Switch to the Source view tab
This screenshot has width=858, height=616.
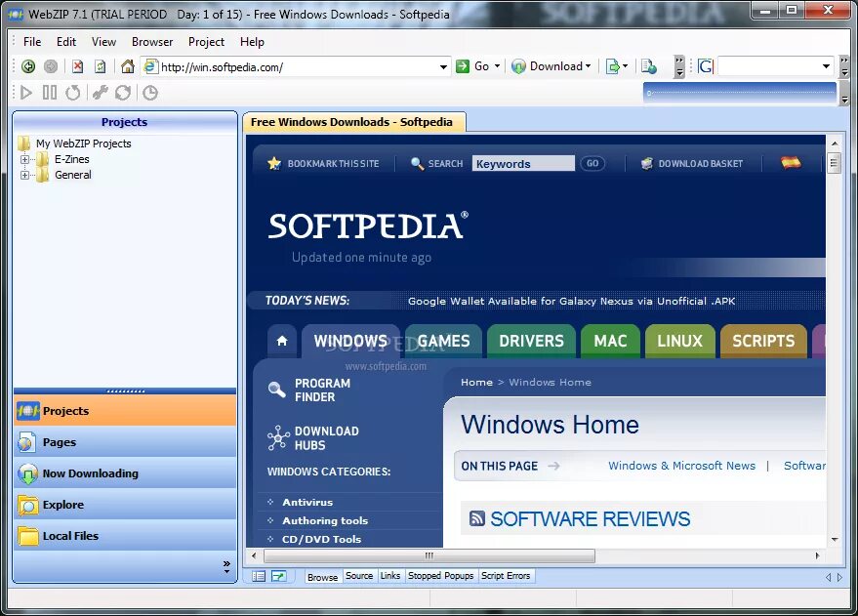359,576
